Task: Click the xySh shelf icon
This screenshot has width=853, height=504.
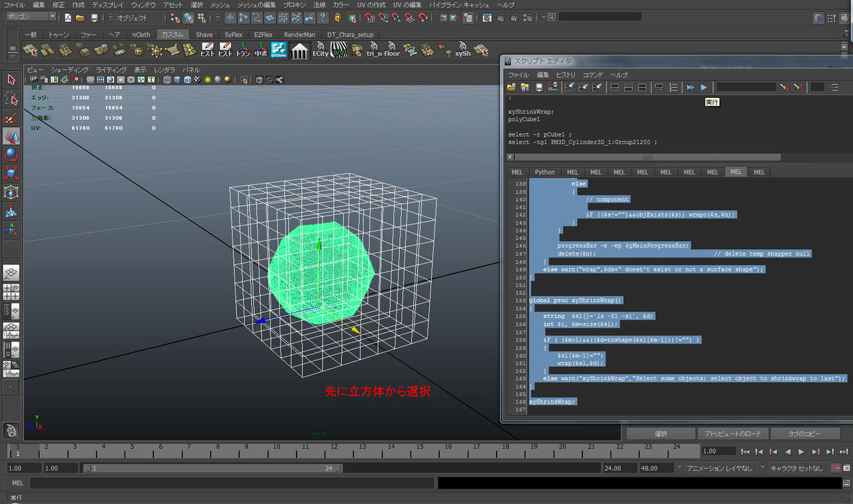Action: (462, 50)
